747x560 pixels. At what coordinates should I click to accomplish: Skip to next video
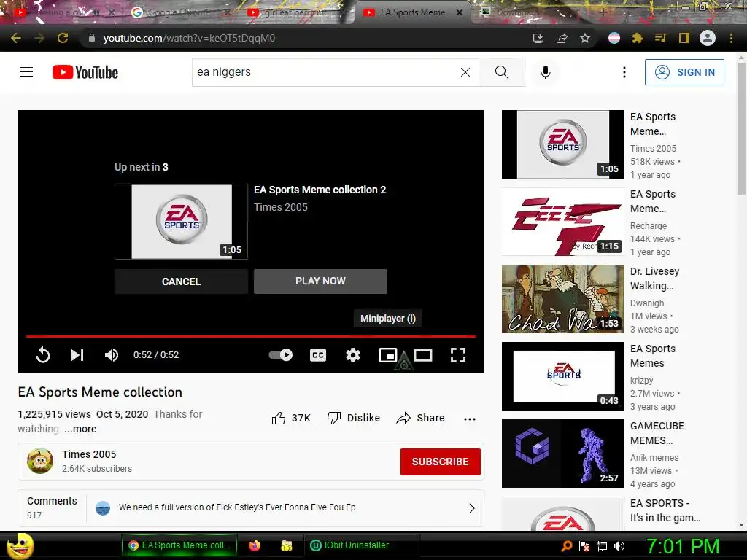click(x=77, y=355)
